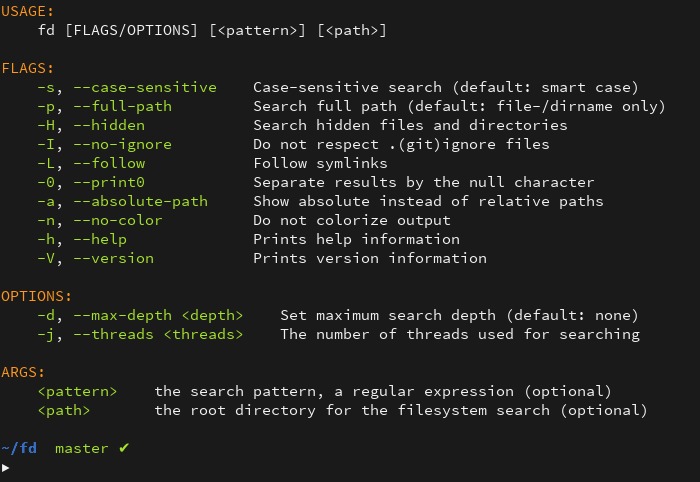Click the --help flag text

(100, 240)
